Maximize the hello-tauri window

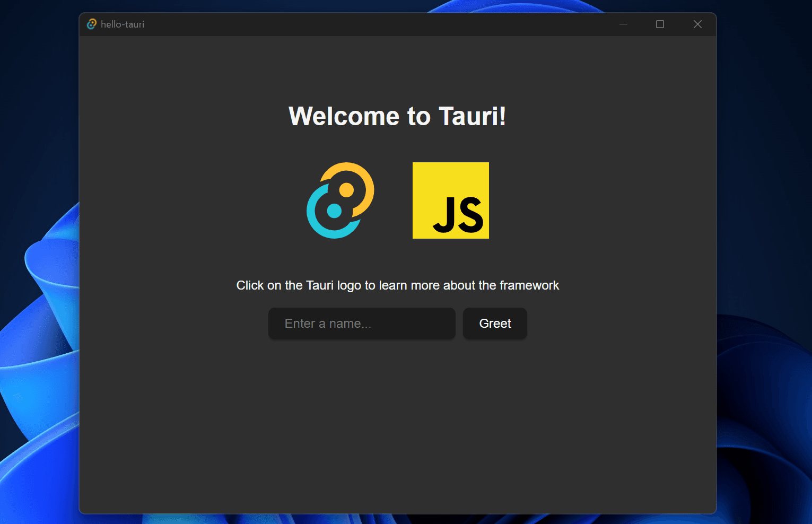pos(659,24)
